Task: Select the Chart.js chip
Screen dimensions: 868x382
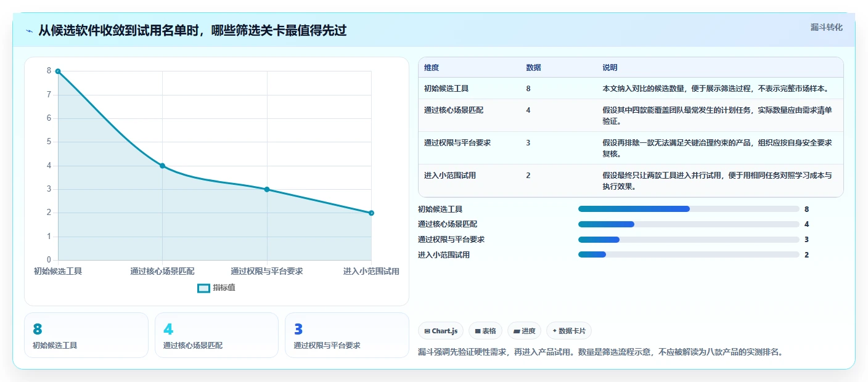Action: (441, 331)
